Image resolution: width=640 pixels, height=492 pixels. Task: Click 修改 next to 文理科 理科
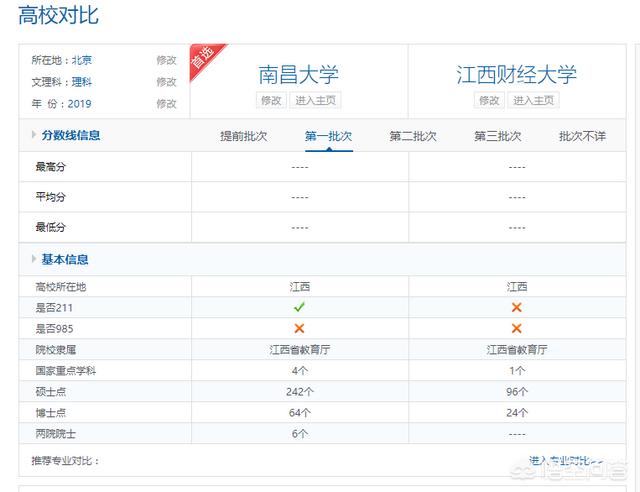166,82
